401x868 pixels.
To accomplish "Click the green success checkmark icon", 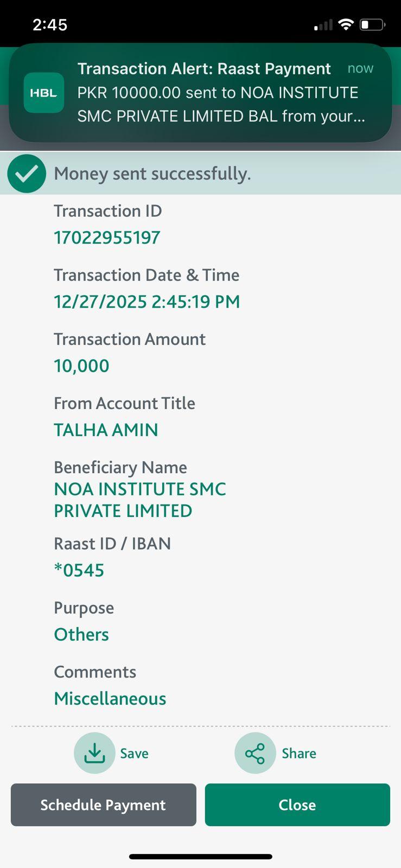I will tap(27, 174).
